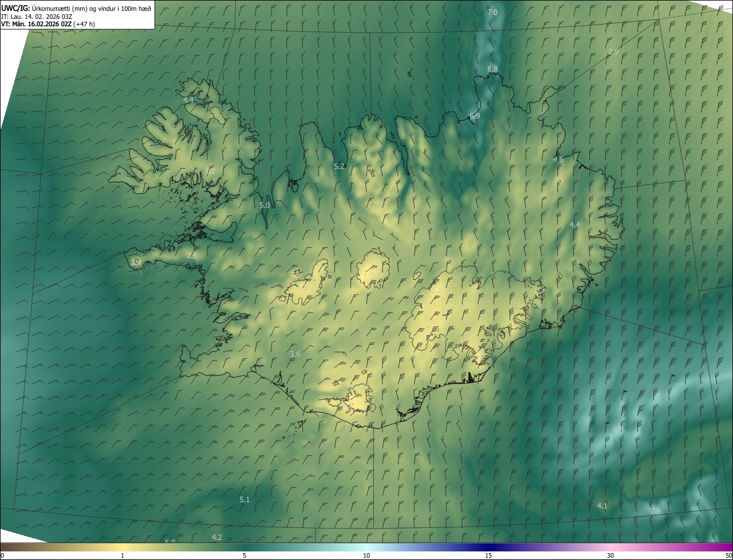This screenshot has width=733, height=560.
Task: Click the IT: Lau. 14. 02. 2026 03Z line
Action: pos(36,17)
